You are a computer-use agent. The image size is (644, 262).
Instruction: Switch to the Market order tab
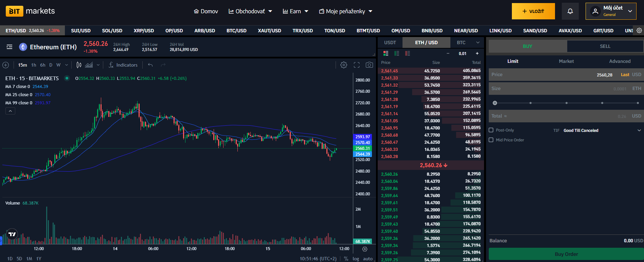[566, 61]
